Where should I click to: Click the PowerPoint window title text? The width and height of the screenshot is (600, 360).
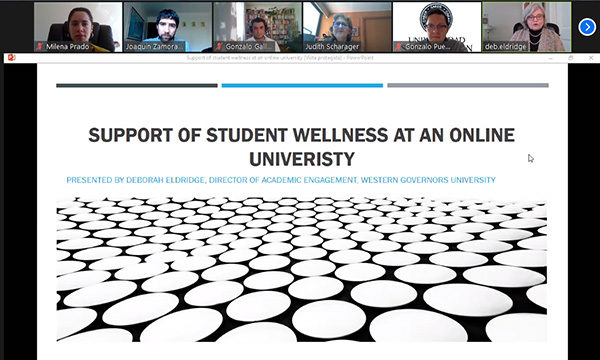pos(280,58)
